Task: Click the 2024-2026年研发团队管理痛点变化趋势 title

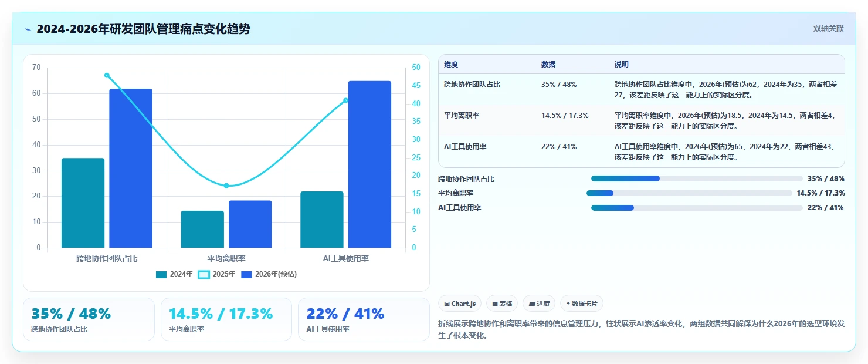Action: click(x=143, y=29)
